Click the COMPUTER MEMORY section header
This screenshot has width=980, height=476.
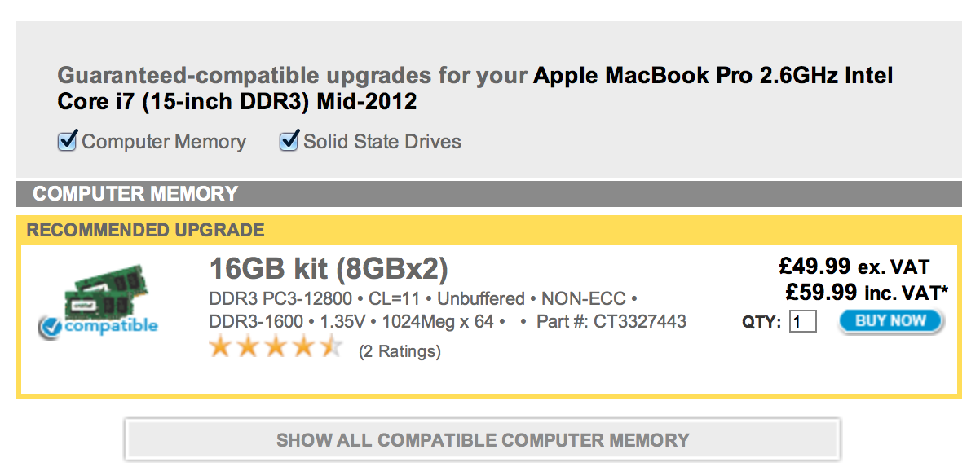[x=135, y=194]
